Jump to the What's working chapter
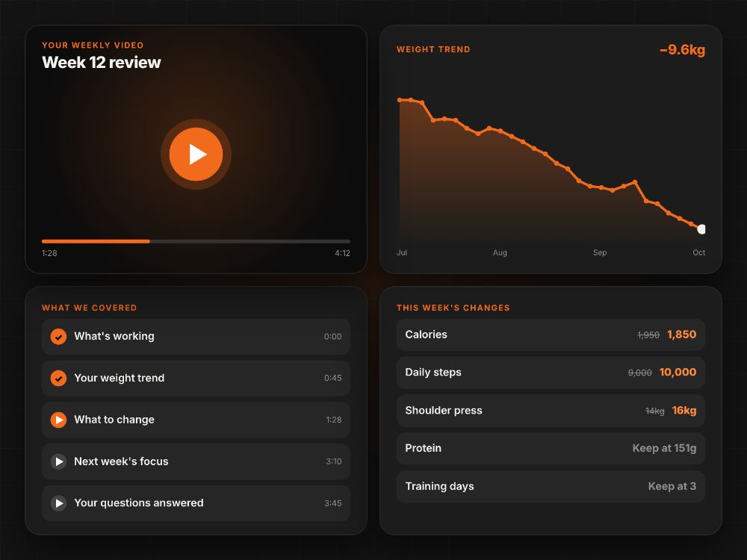The width and height of the screenshot is (747, 560). click(x=196, y=336)
